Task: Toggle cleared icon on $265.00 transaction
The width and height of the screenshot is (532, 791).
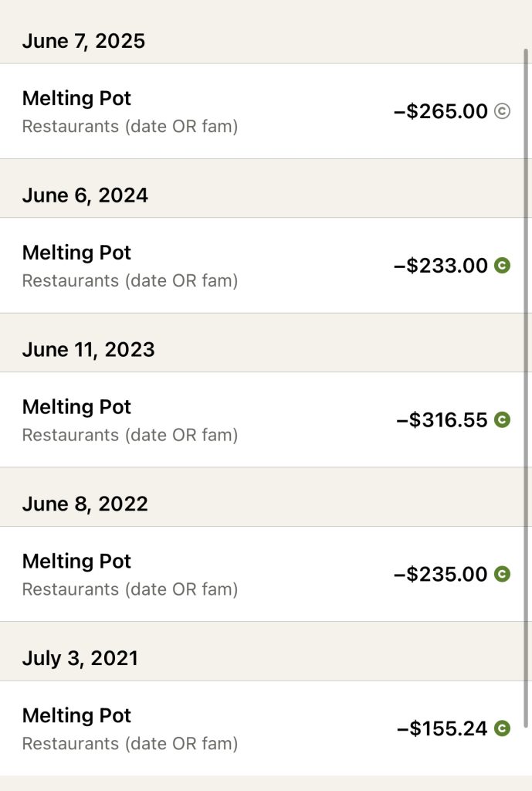Action: point(502,111)
